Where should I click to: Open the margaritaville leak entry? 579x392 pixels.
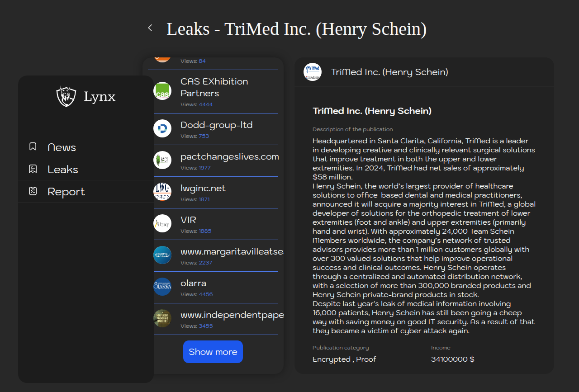point(232,252)
